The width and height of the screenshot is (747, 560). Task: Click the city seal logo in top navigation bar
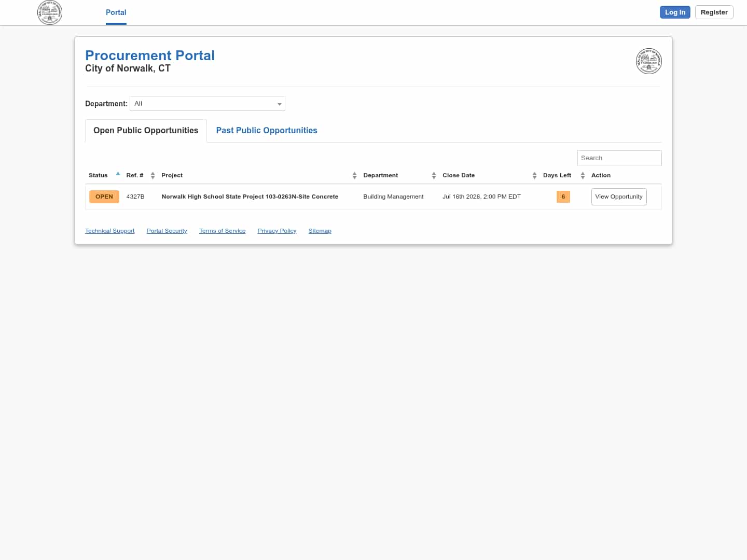pyautogui.click(x=50, y=12)
